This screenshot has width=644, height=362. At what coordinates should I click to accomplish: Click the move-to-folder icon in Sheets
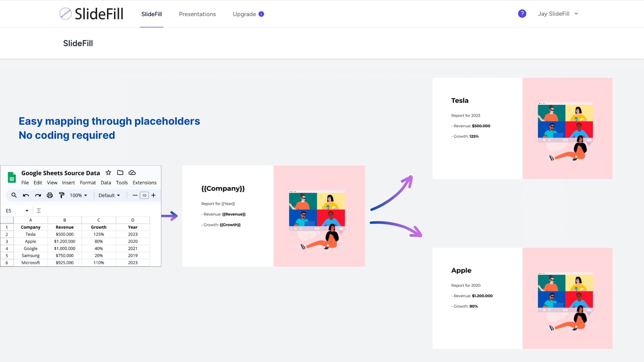point(120,173)
